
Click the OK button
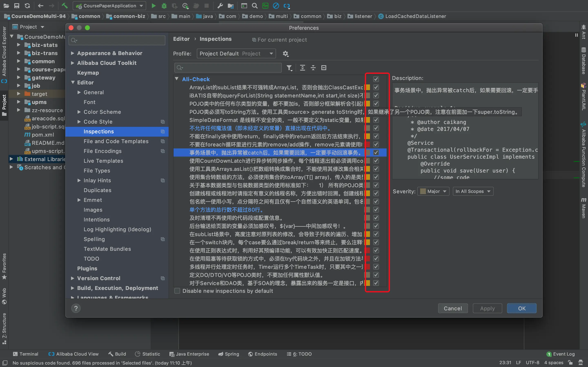521,308
